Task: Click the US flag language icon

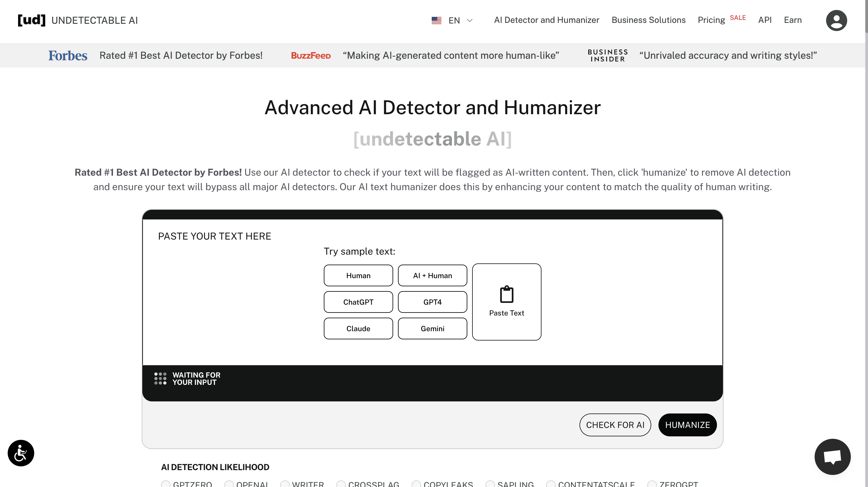Action: point(436,20)
